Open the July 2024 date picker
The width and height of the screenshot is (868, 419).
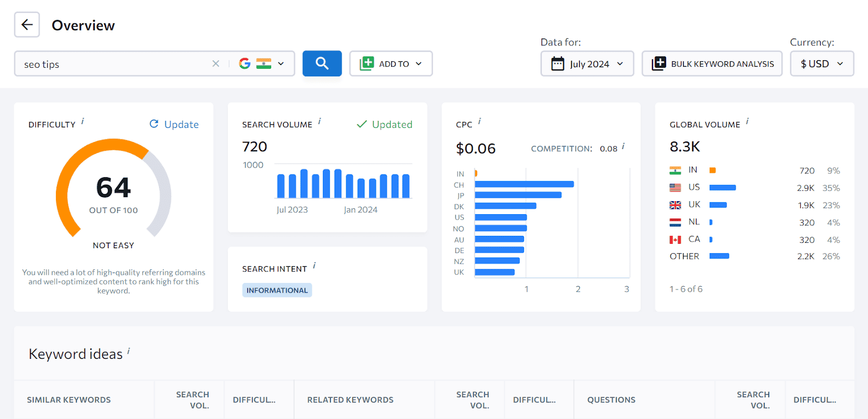click(x=587, y=64)
